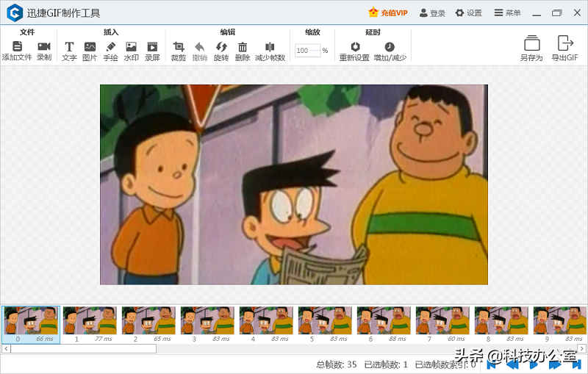Undo with the 撤销 arrow icon

pos(200,47)
